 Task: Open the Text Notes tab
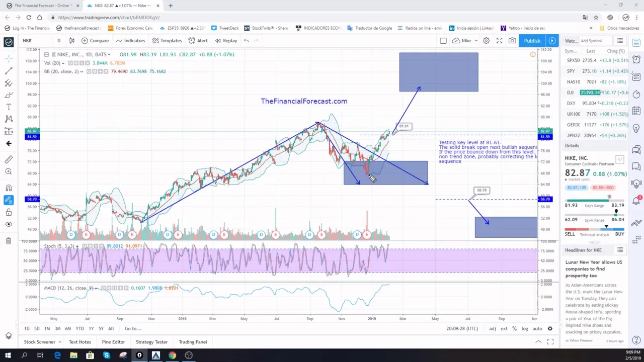click(x=80, y=342)
